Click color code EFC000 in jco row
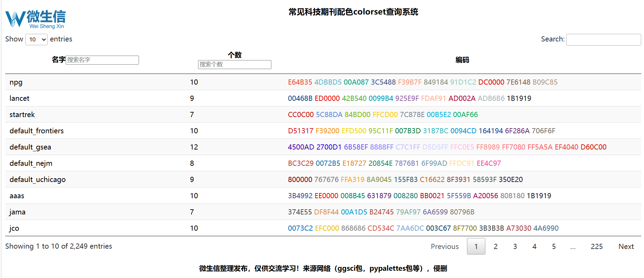644x278 pixels. pyautogui.click(x=327, y=228)
